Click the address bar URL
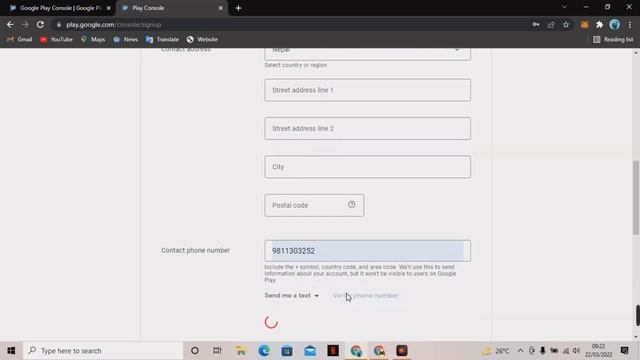Viewport: 640px width, 360px height. click(114, 25)
